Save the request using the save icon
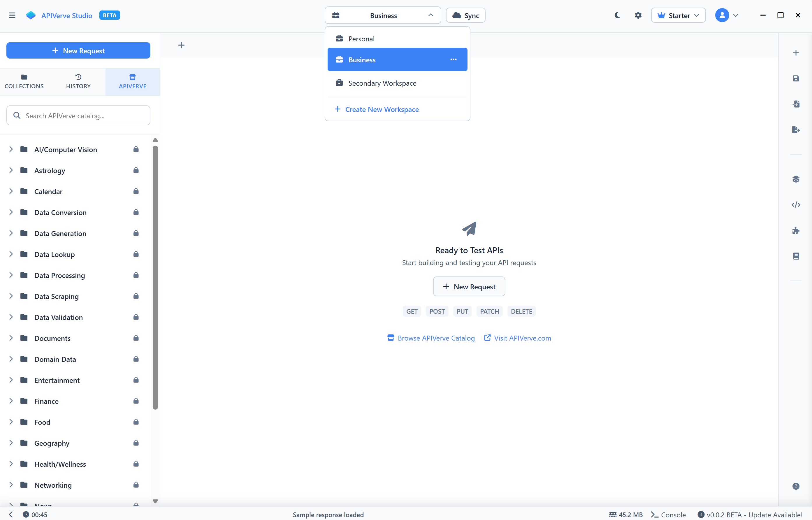 pos(796,78)
